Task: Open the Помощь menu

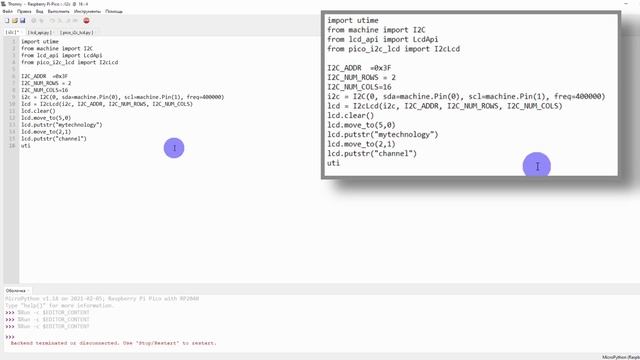Action: click(x=113, y=11)
